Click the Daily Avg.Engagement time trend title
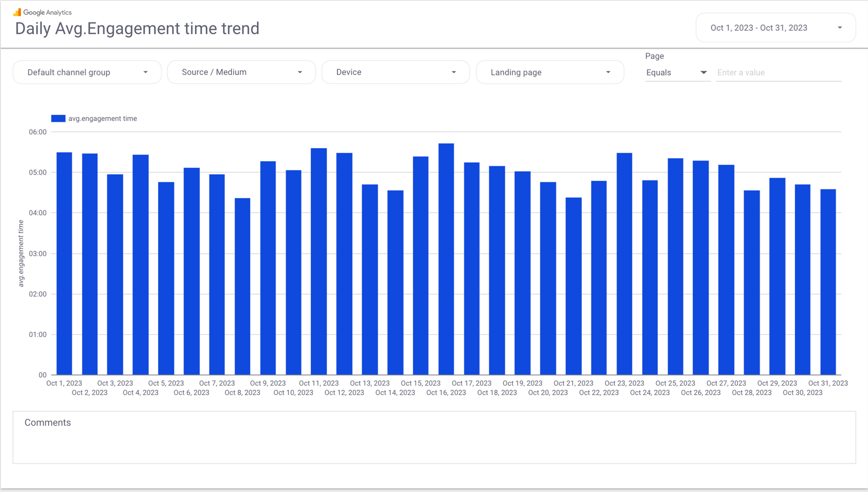Screen dimensions: 868x492 pyautogui.click(x=137, y=29)
